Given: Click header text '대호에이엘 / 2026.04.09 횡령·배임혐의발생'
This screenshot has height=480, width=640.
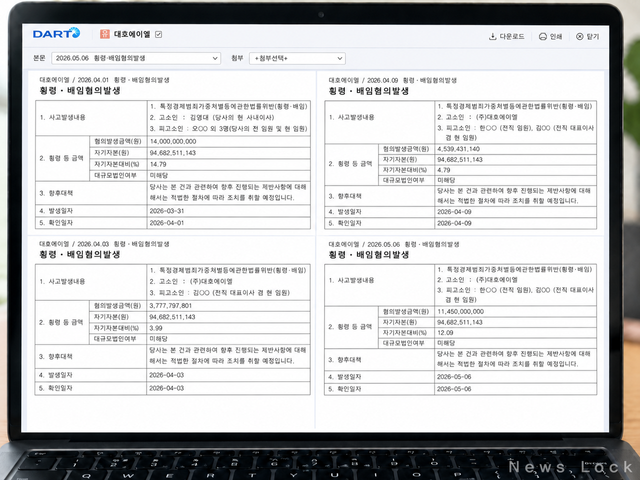Looking at the screenshot, I should coord(393,80).
